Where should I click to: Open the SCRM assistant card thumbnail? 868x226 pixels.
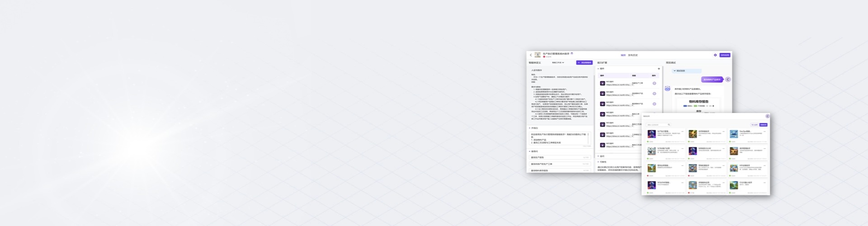[x=651, y=151]
